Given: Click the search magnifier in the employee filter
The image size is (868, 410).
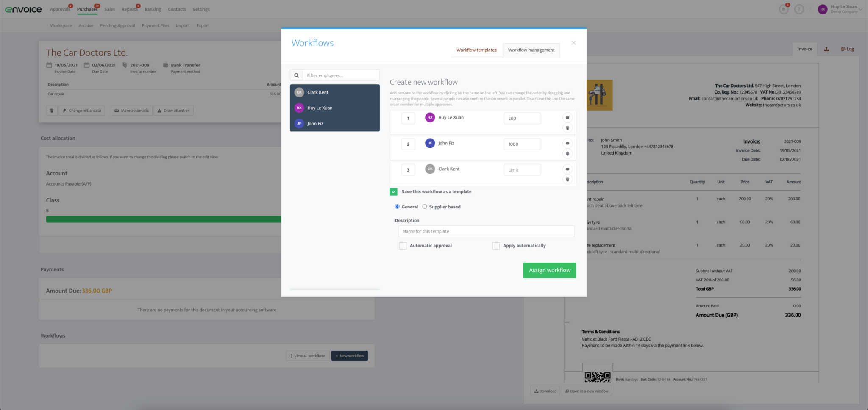Looking at the screenshot, I should click(296, 75).
